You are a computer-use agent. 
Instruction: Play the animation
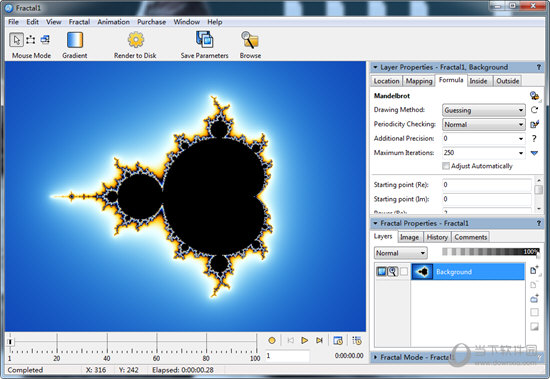point(304,340)
